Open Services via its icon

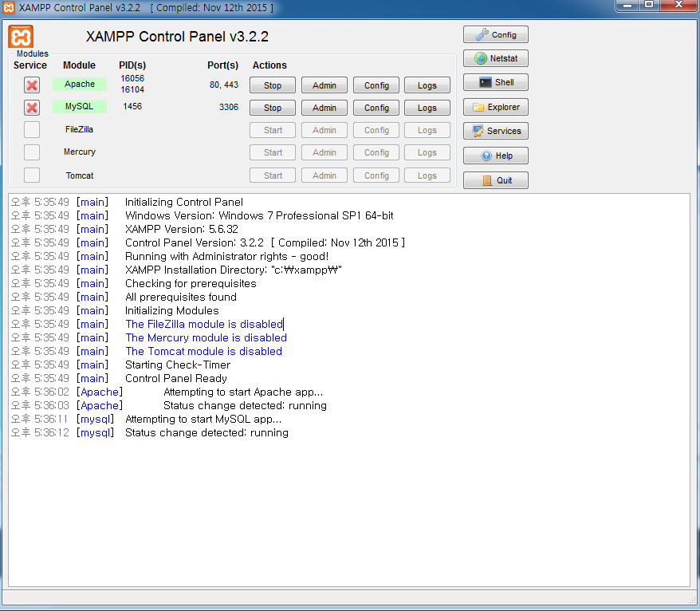click(496, 131)
